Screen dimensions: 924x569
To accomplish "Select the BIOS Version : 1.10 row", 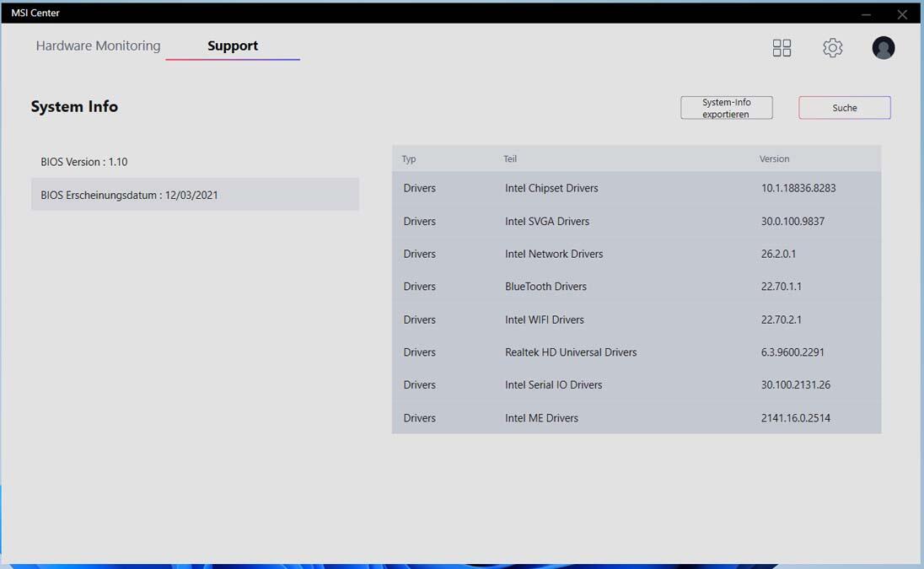I will [x=195, y=161].
